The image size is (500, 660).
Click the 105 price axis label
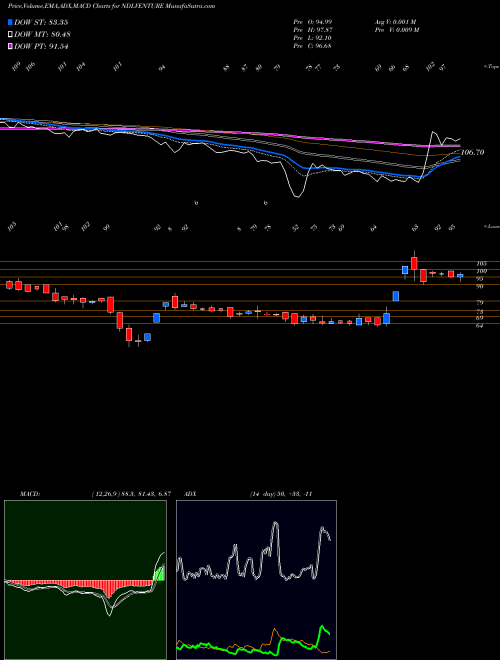point(481,263)
